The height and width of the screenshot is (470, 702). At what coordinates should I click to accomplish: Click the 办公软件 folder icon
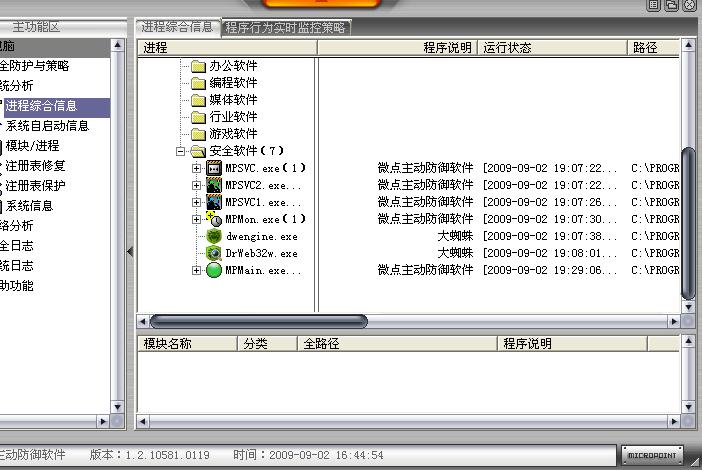pos(198,66)
